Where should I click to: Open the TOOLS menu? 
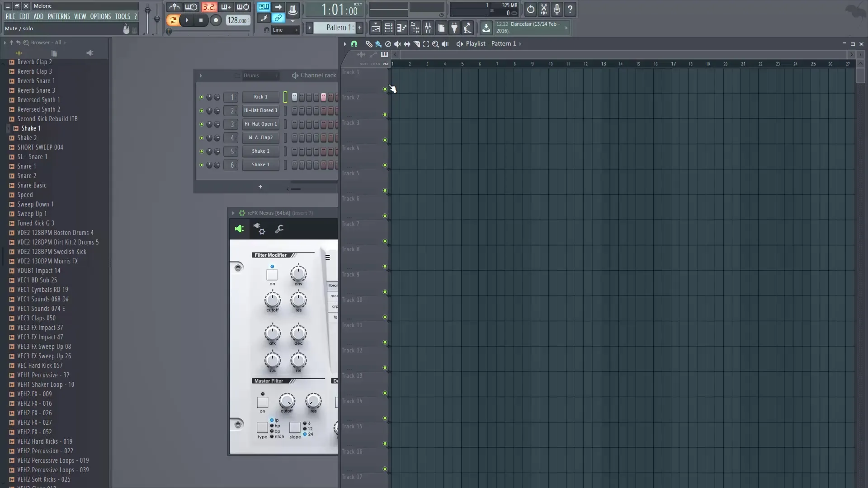tap(123, 16)
